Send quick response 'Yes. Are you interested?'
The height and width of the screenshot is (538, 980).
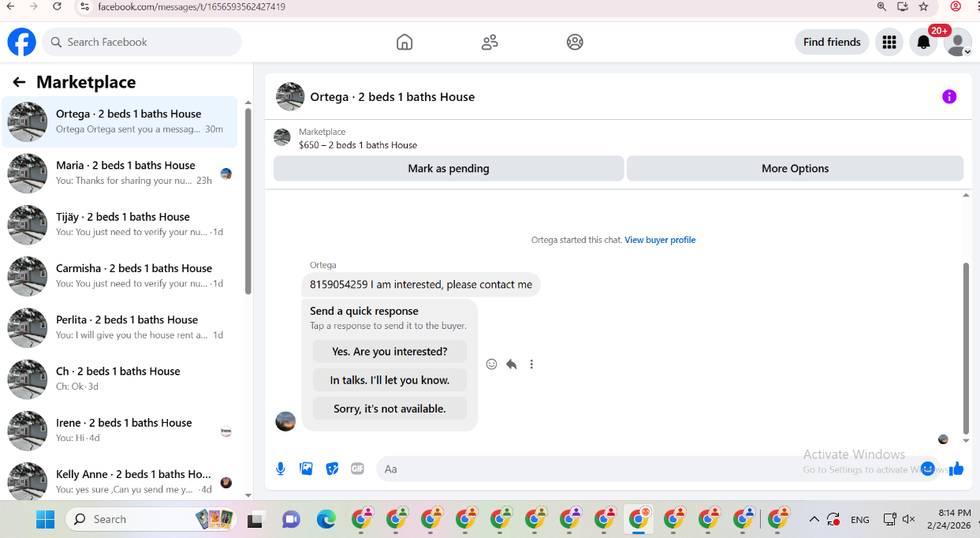click(x=389, y=351)
